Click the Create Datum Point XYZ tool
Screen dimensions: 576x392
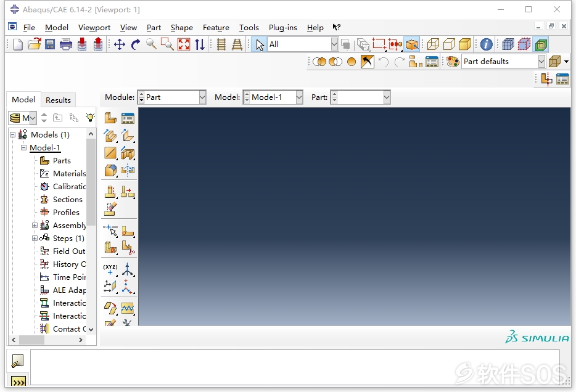(110, 269)
